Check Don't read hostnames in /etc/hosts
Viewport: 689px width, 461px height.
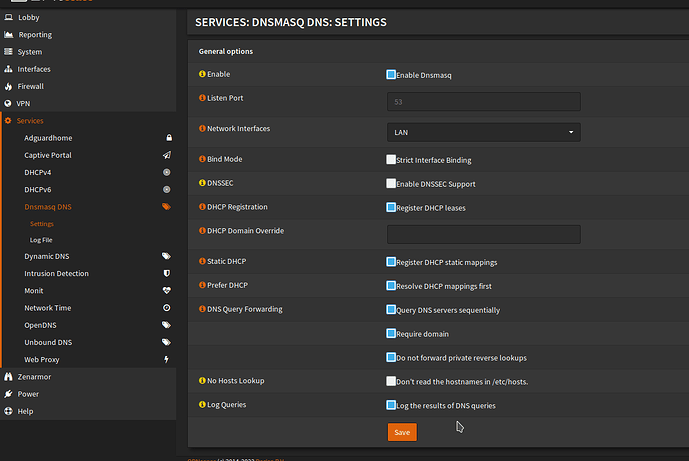coord(391,381)
